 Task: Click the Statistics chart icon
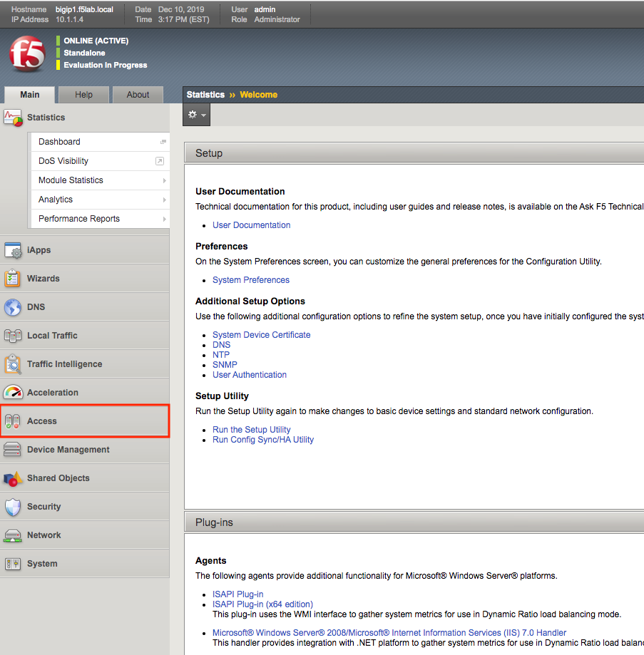point(13,118)
